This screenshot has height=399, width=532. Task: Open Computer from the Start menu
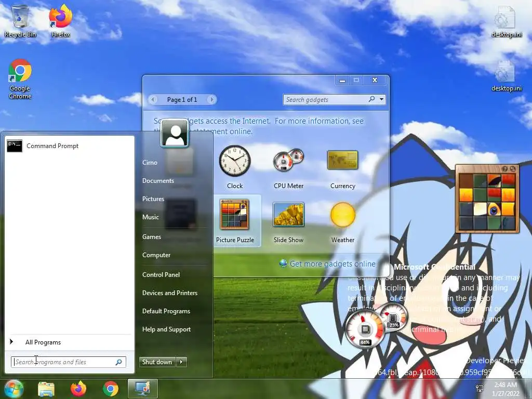(156, 255)
